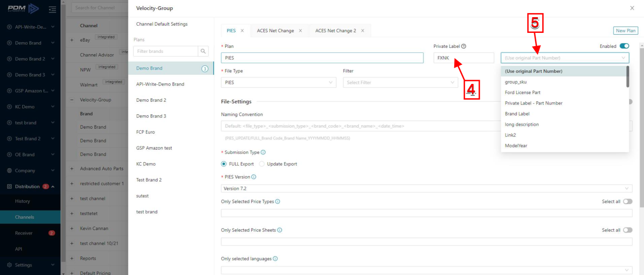The width and height of the screenshot is (644, 275).
Task: Close the Velocity-Group panel
Action: 632,8
